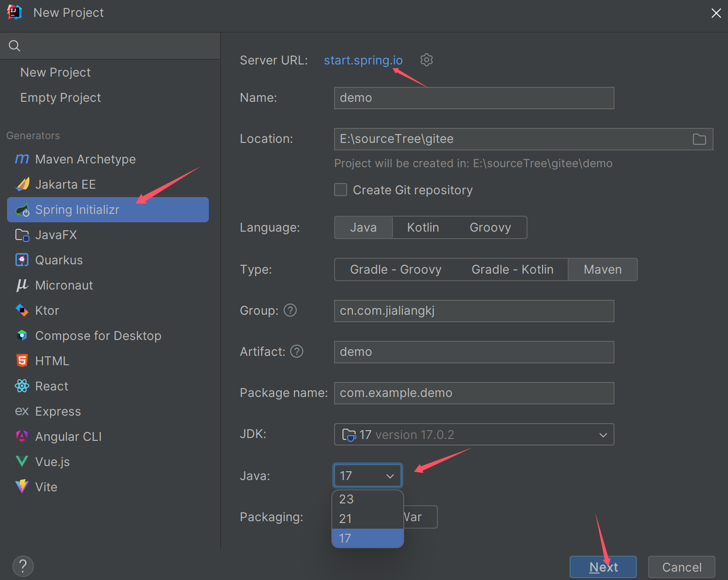Select the Compose for Desktop label

coord(98,336)
